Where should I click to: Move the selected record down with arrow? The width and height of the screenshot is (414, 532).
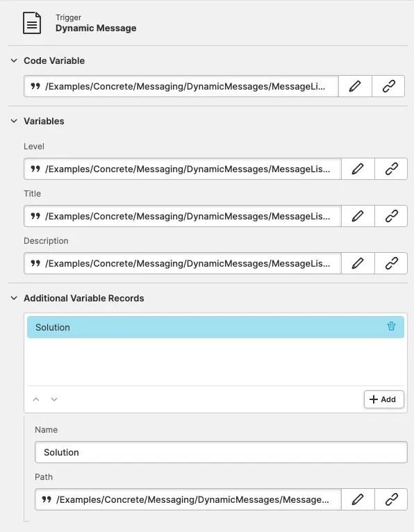tap(54, 399)
